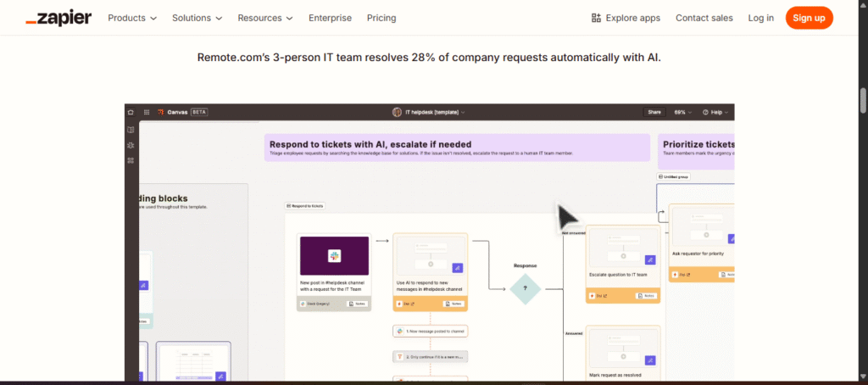This screenshot has height=385, width=868.
Task: Click the Share button in Canvas top bar
Action: click(654, 112)
